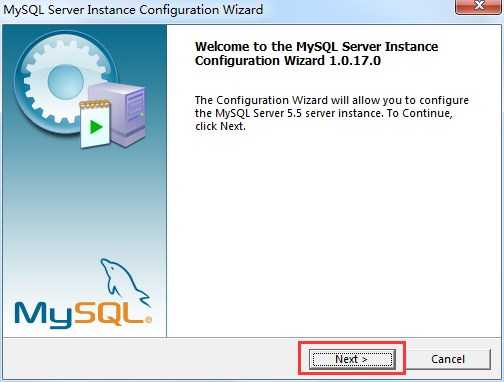Click the MySQL dolphin logo
504x382 pixels.
coord(83,293)
